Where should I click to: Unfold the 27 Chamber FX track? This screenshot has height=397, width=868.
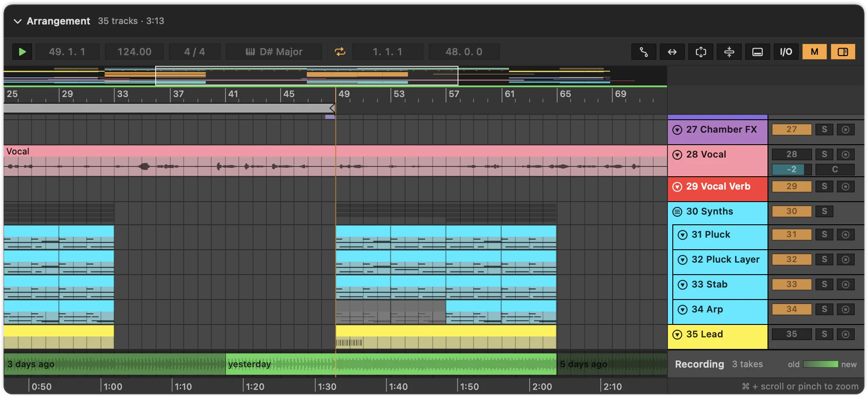pyautogui.click(x=677, y=130)
